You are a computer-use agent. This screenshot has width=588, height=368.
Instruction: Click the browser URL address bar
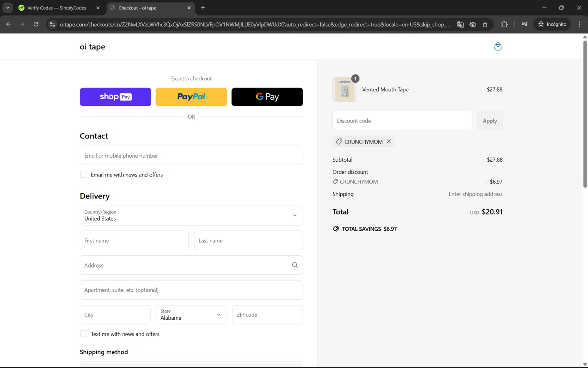click(255, 24)
